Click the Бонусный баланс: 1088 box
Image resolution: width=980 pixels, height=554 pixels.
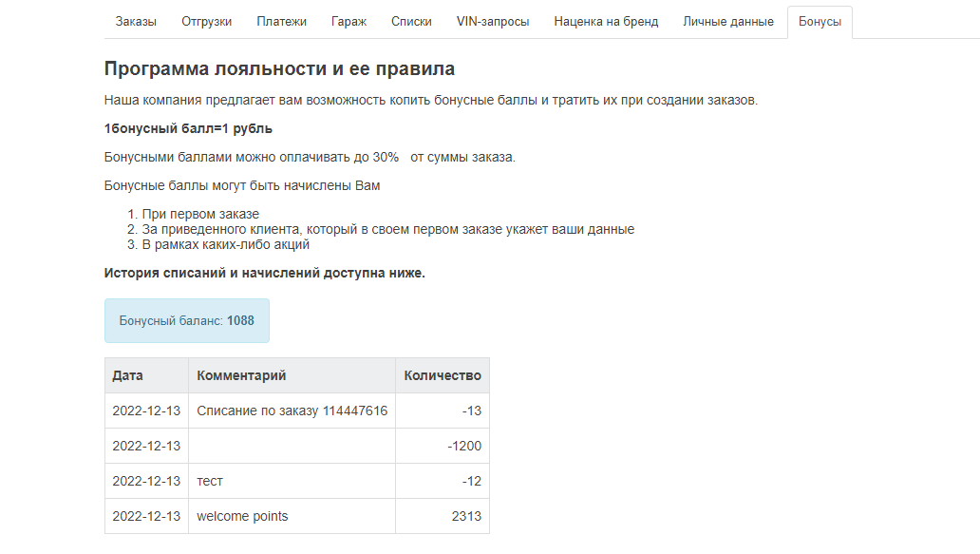coord(187,321)
